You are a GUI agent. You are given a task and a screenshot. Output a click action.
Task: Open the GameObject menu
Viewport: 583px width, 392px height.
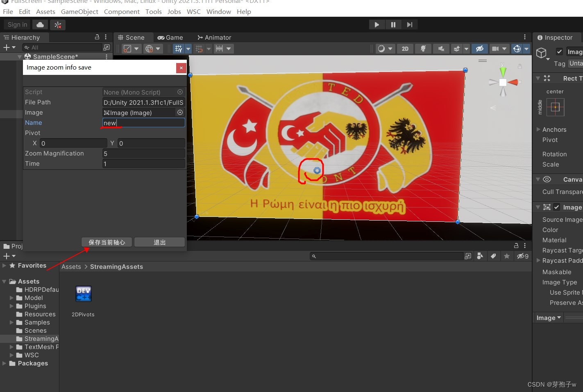click(x=79, y=11)
